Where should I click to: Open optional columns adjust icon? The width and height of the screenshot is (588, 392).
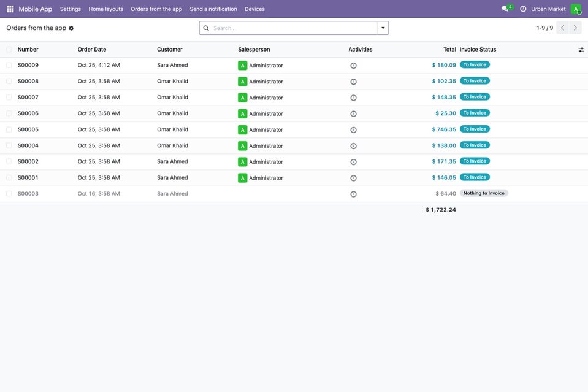tap(581, 50)
